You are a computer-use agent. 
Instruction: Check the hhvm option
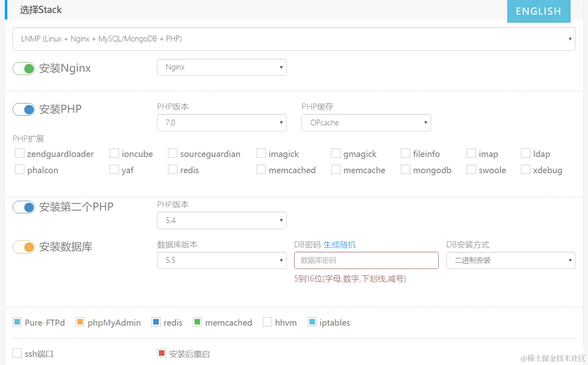(x=267, y=322)
